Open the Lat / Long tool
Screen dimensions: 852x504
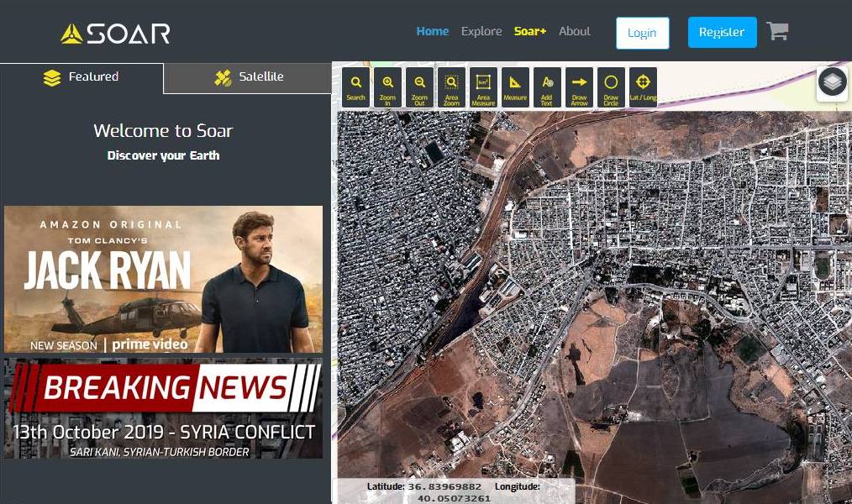643,87
